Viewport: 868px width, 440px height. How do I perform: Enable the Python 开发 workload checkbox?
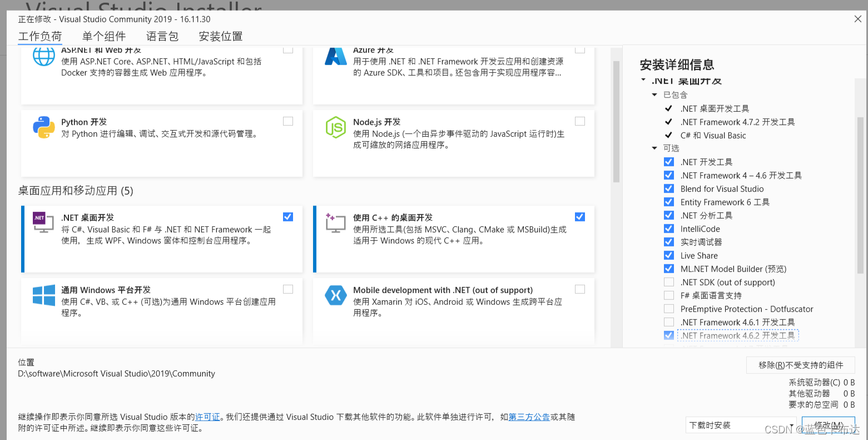tap(287, 121)
